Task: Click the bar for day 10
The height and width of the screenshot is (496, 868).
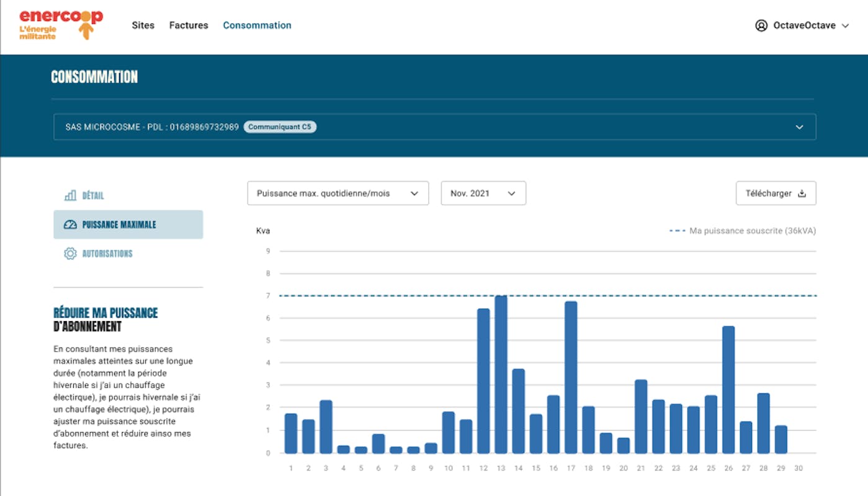Action: pos(449,432)
